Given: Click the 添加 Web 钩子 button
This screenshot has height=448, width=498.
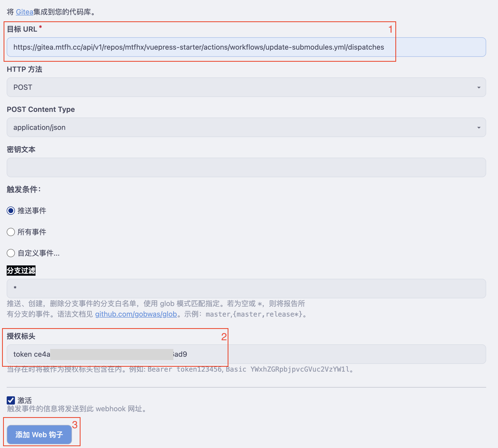Looking at the screenshot, I should click(39, 435).
